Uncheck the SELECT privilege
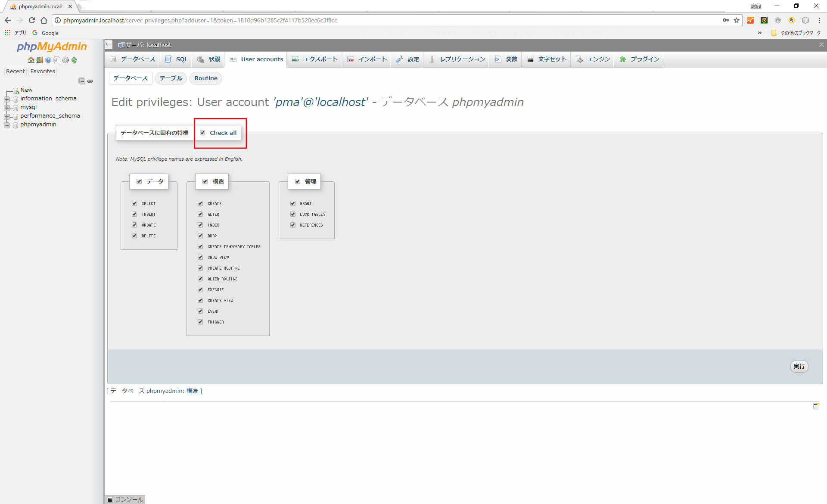Viewport: 827px width, 504px height. pos(134,203)
